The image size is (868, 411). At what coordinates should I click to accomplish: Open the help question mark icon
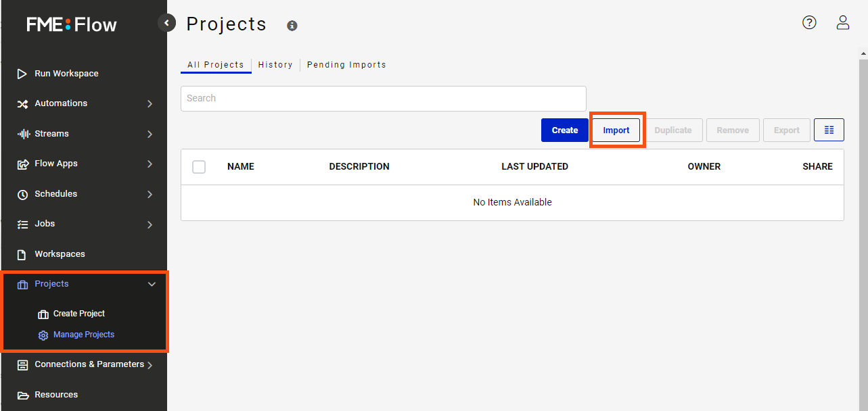(809, 22)
